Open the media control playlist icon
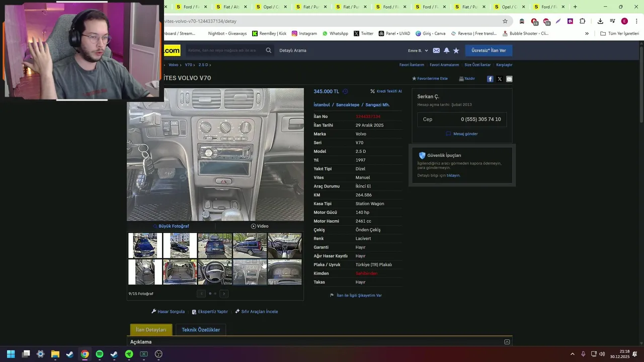The image size is (644, 362). (612, 21)
